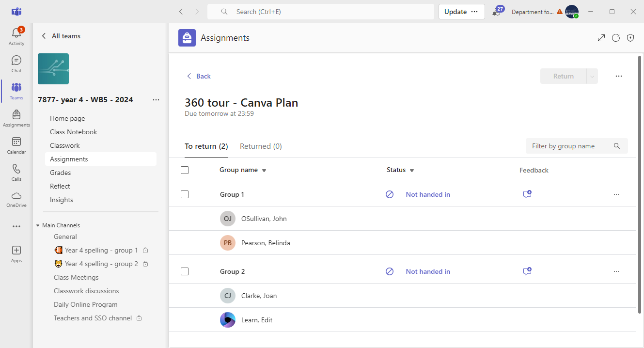Collapse the Main Channels section

(38, 225)
